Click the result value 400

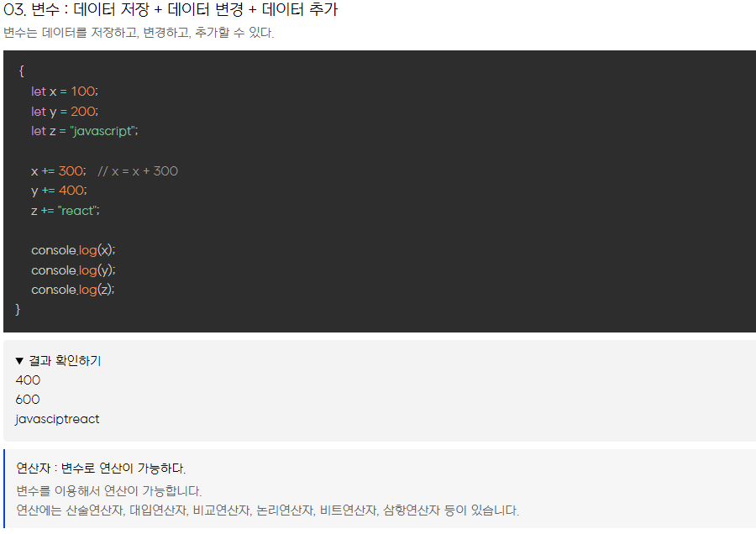pos(28,380)
